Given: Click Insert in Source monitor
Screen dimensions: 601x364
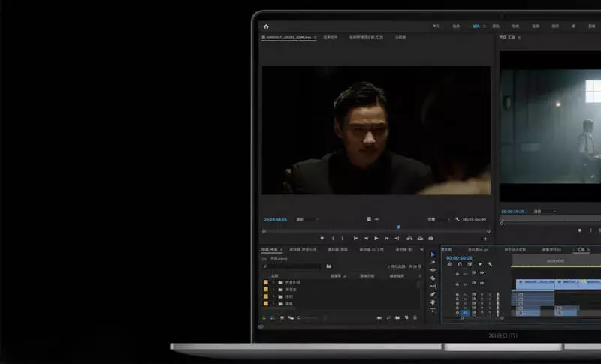Looking at the screenshot, I should point(409,239).
